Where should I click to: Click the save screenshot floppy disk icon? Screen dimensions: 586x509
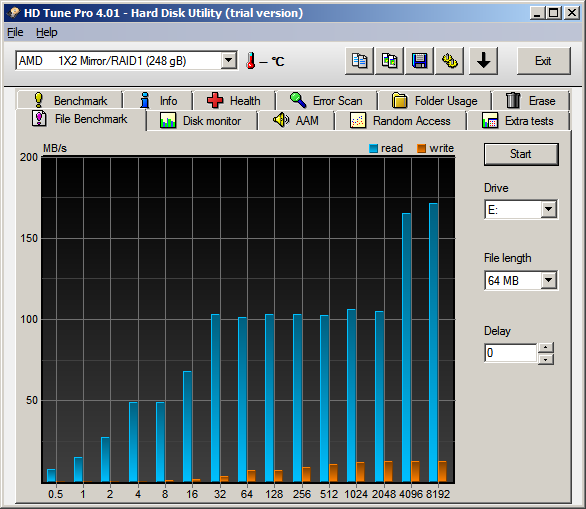coord(419,61)
